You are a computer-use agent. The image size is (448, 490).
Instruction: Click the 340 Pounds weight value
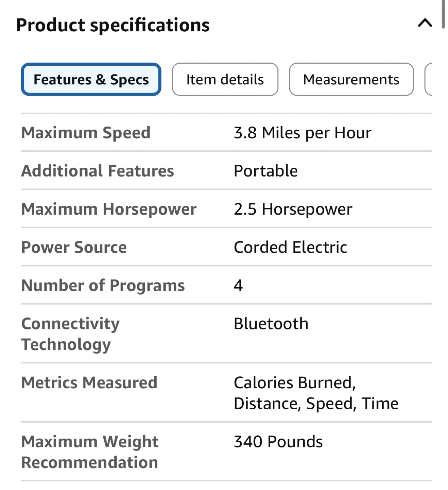(278, 441)
